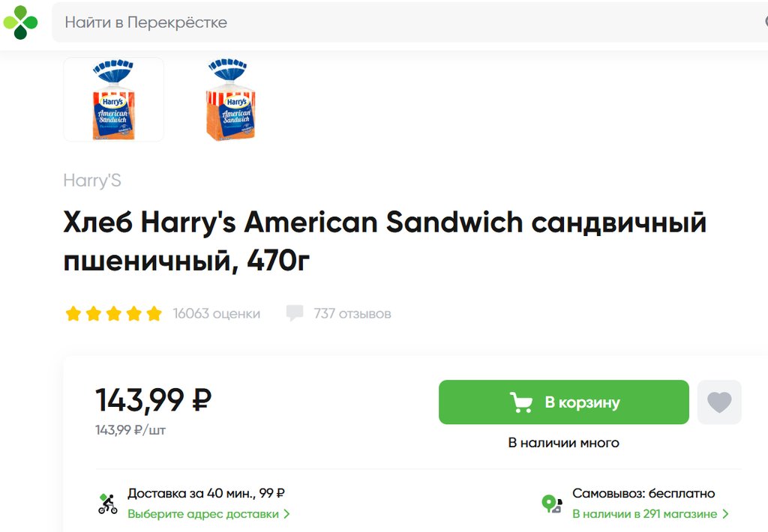Add product with "В корзину" button

563,402
